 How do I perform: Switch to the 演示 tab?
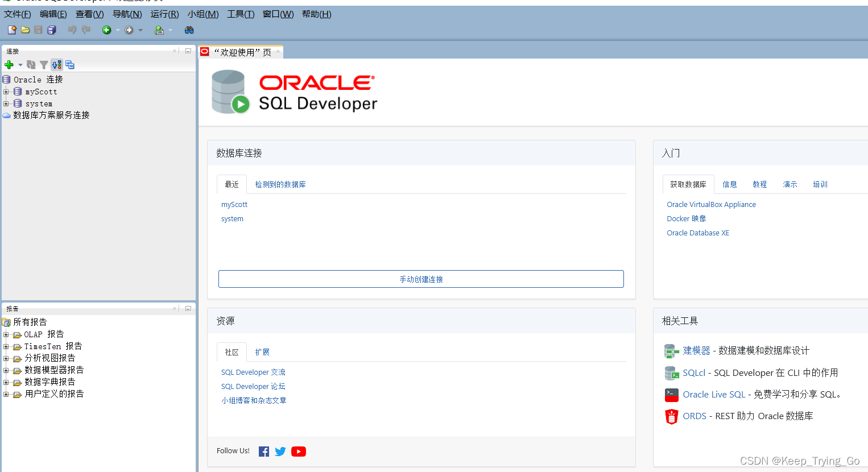[x=790, y=185]
